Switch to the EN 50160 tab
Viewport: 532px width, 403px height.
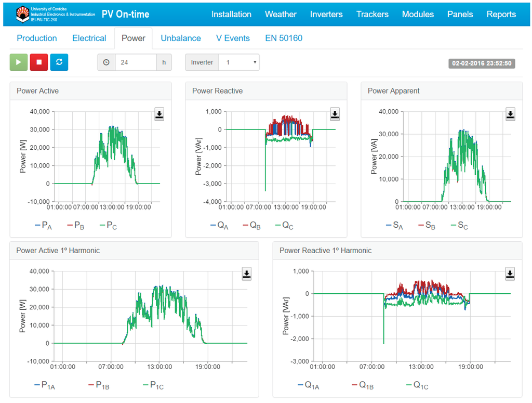click(284, 38)
